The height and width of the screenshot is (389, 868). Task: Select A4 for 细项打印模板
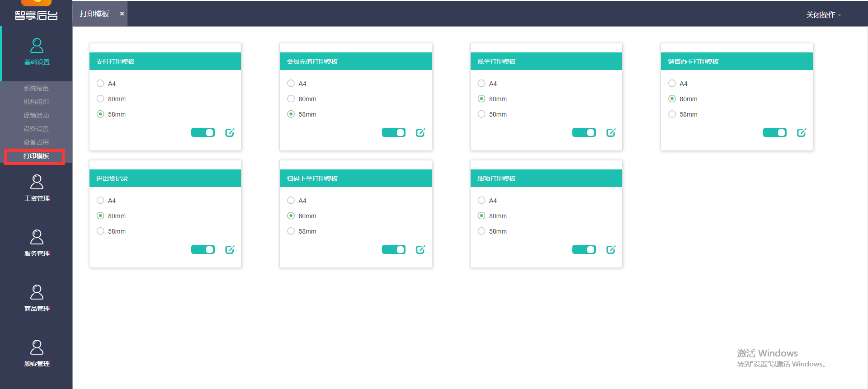click(x=481, y=201)
